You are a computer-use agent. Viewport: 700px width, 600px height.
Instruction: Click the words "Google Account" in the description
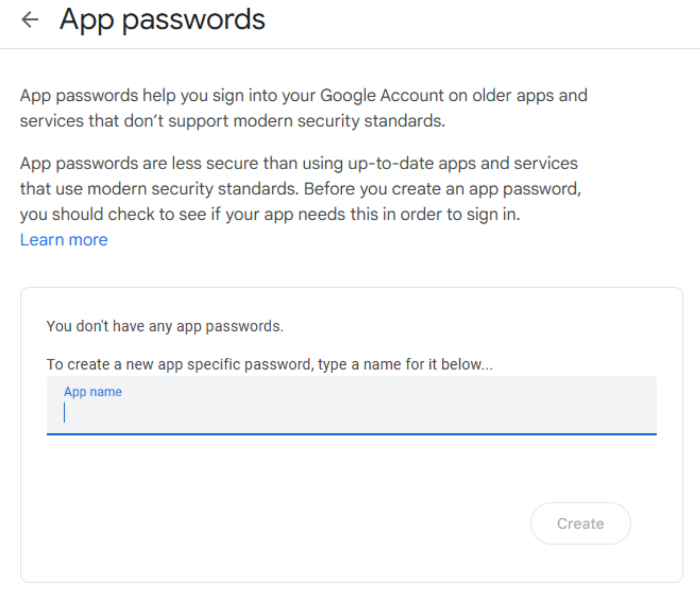pos(382,95)
